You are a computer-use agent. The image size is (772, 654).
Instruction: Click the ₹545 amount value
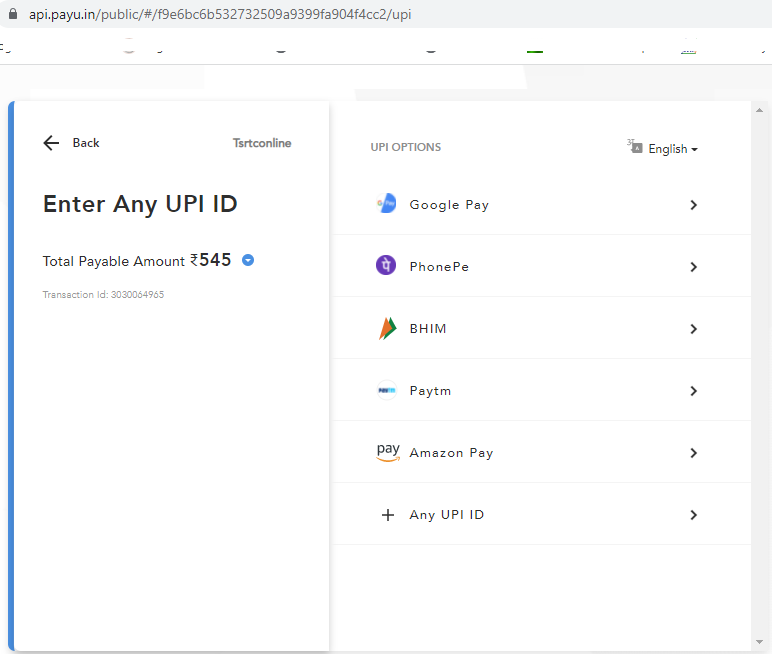(211, 260)
